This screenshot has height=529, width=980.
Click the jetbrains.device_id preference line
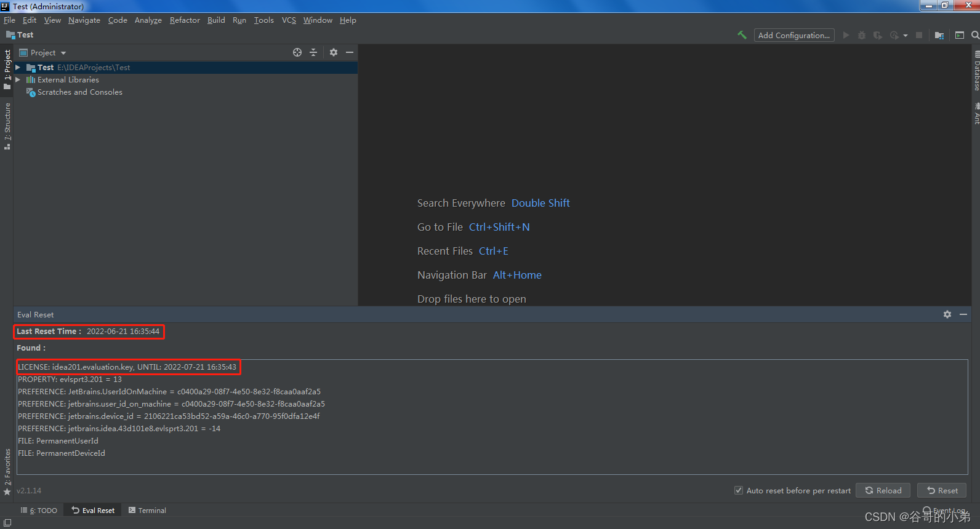169,416
